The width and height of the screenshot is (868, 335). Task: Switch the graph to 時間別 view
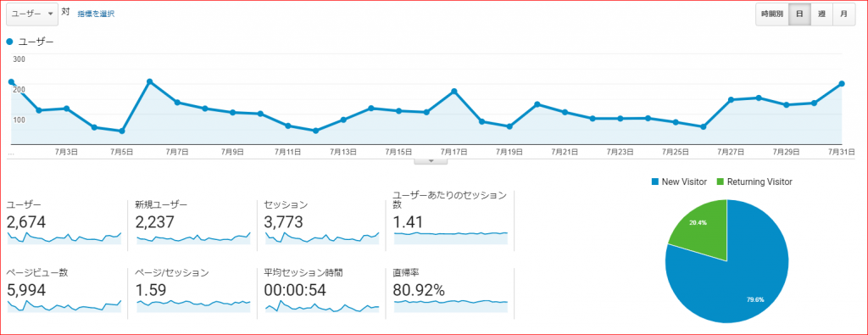pyautogui.click(x=771, y=14)
